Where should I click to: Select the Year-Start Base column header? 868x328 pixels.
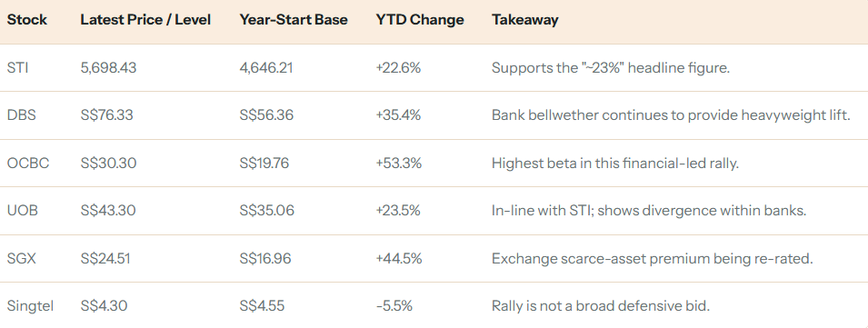pyautogui.click(x=294, y=20)
